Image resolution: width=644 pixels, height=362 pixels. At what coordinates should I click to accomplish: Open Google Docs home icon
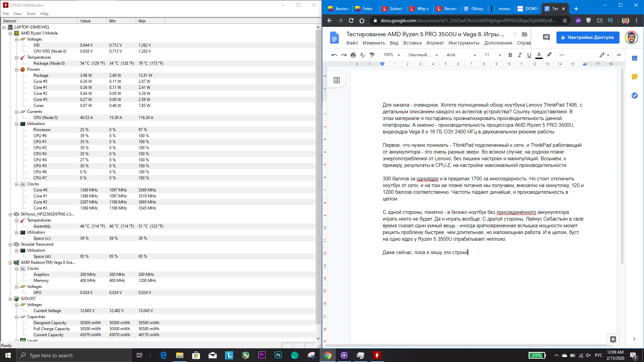pyautogui.click(x=334, y=38)
